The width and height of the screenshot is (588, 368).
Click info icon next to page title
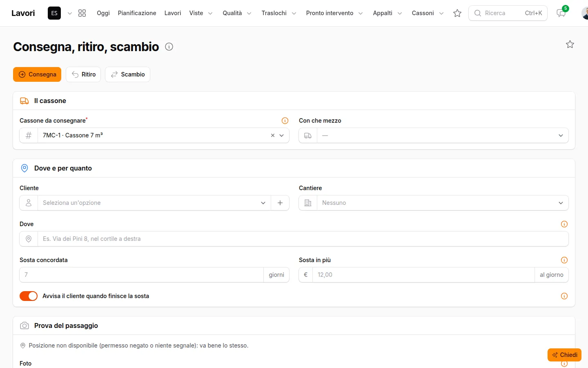(169, 47)
